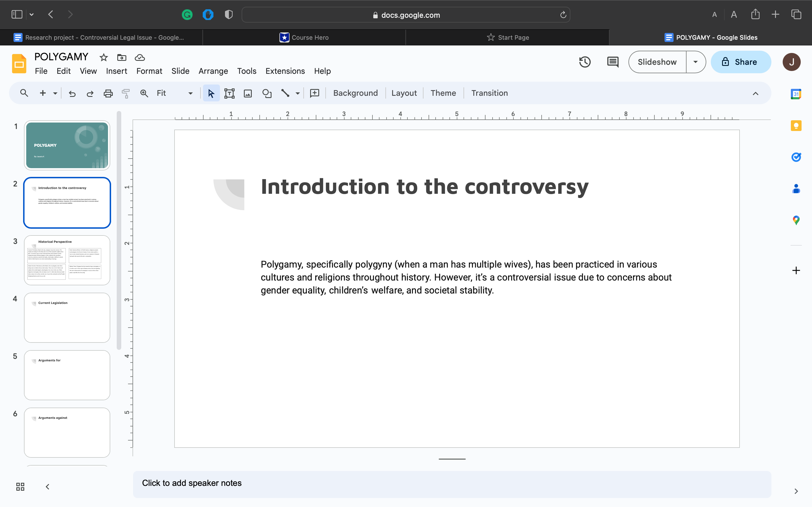The width and height of the screenshot is (812, 507).
Task: Star the POLYGAMY presentation
Action: point(104,58)
